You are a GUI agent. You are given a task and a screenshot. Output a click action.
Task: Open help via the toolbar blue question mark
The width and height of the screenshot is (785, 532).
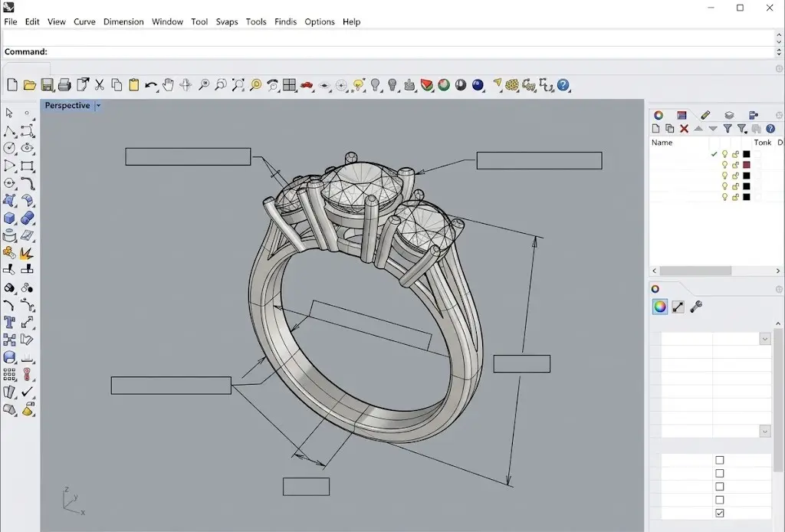[563, 84]
